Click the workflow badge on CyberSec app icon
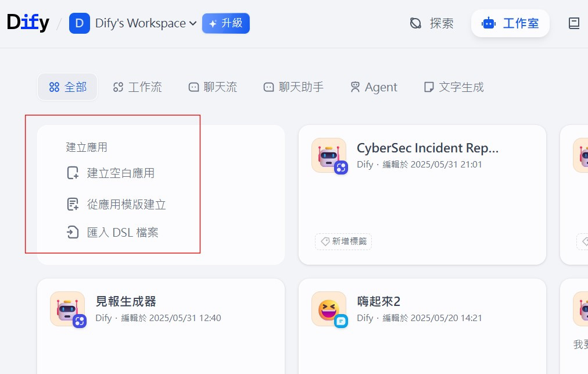 tap(341, 168)
